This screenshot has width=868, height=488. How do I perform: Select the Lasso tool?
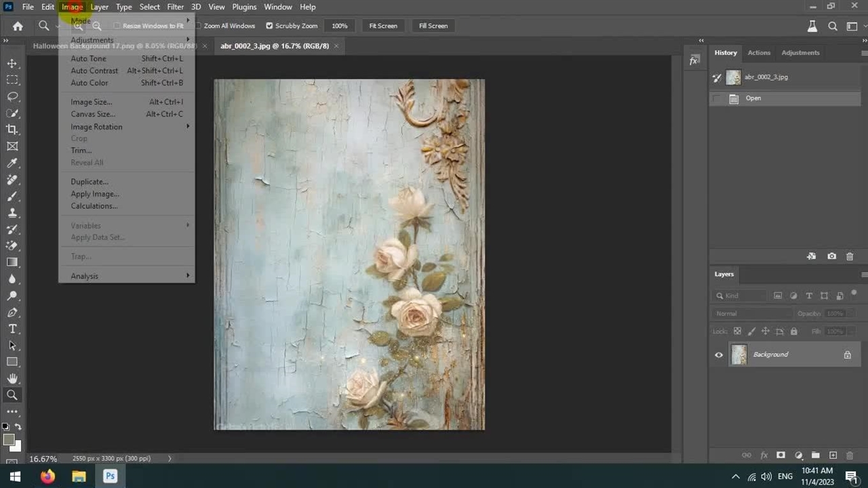pyautogui.click(x=12, y=96)
